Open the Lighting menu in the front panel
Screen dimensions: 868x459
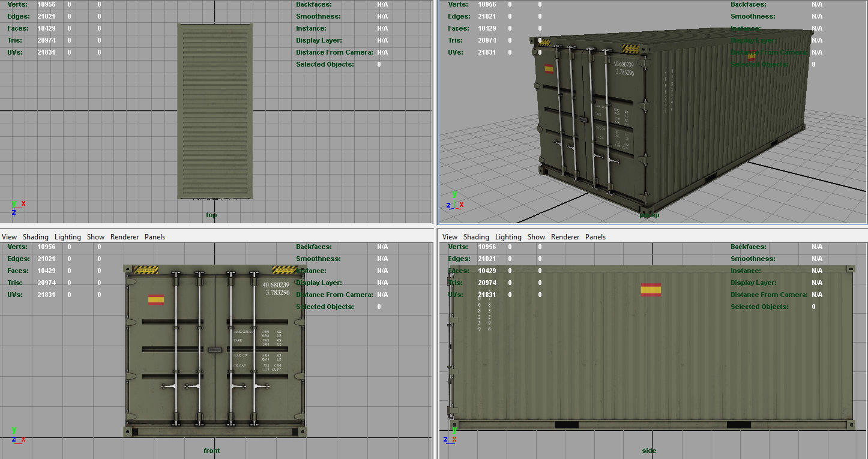(68, 237)
